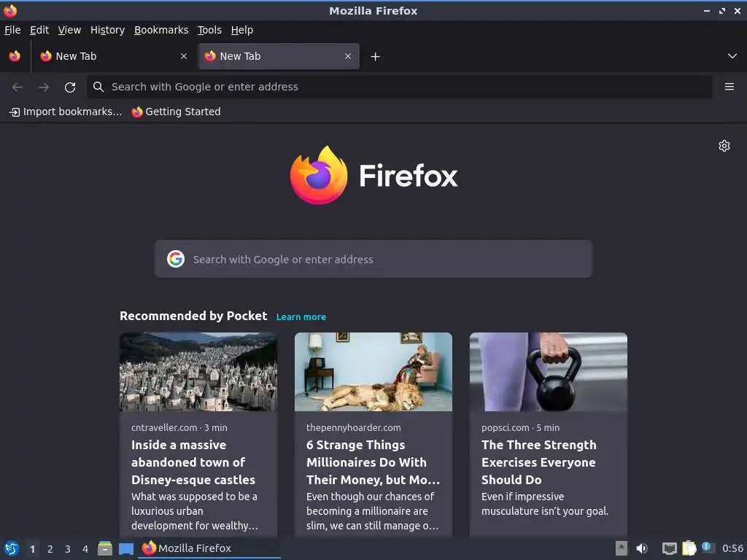Click the update notification tray icon

coord(708,548)
